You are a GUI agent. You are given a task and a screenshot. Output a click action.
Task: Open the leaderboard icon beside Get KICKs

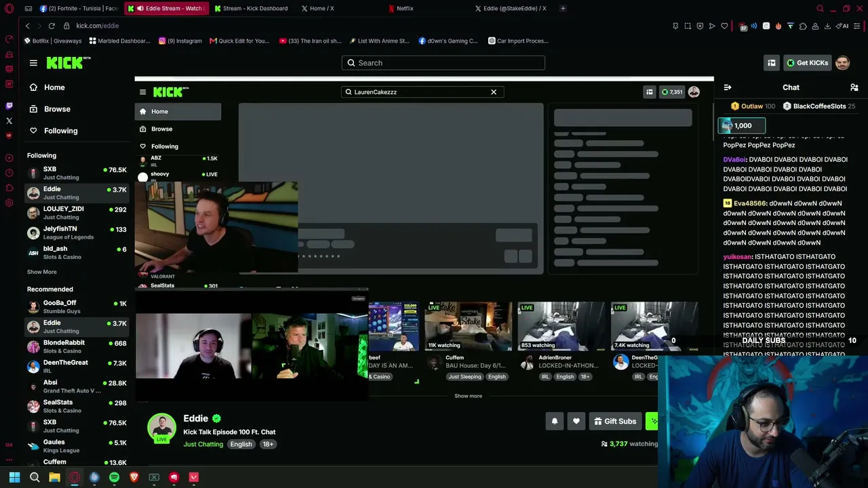pos(772,63)
